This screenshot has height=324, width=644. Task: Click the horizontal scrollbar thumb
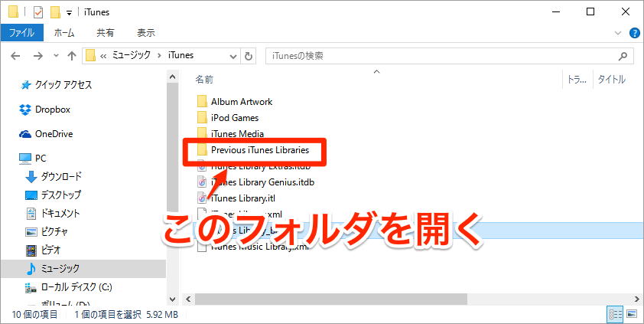click(331, 299)
